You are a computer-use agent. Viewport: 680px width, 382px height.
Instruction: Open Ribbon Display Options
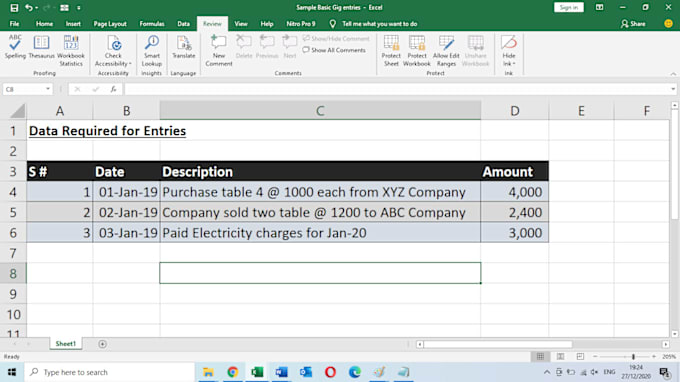[599, 7]
